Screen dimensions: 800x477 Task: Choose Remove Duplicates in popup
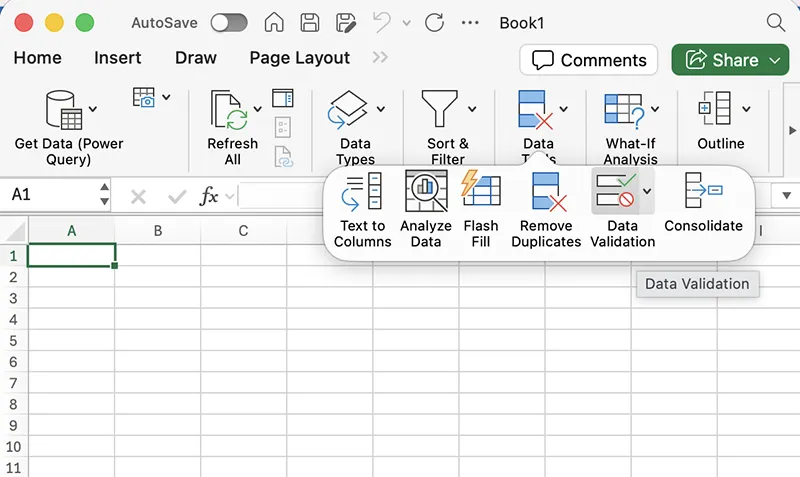pyautogui.click(x=546, y=211)
